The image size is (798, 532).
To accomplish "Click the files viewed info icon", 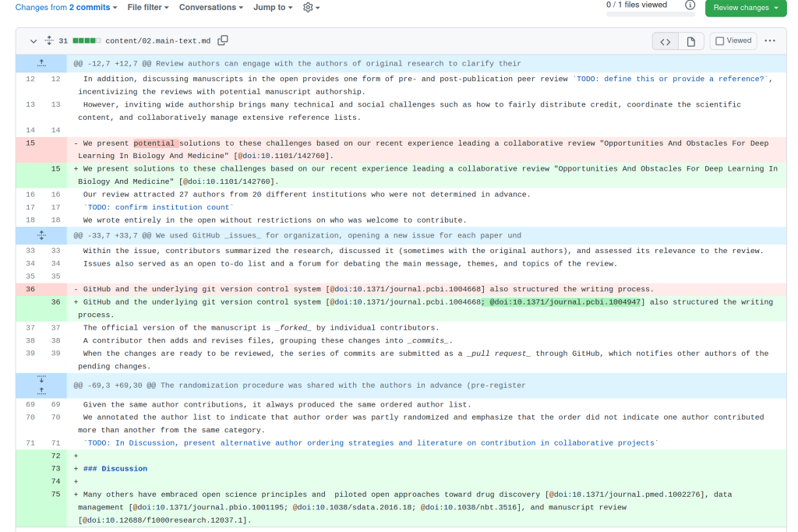I will (x=690, y=5).
